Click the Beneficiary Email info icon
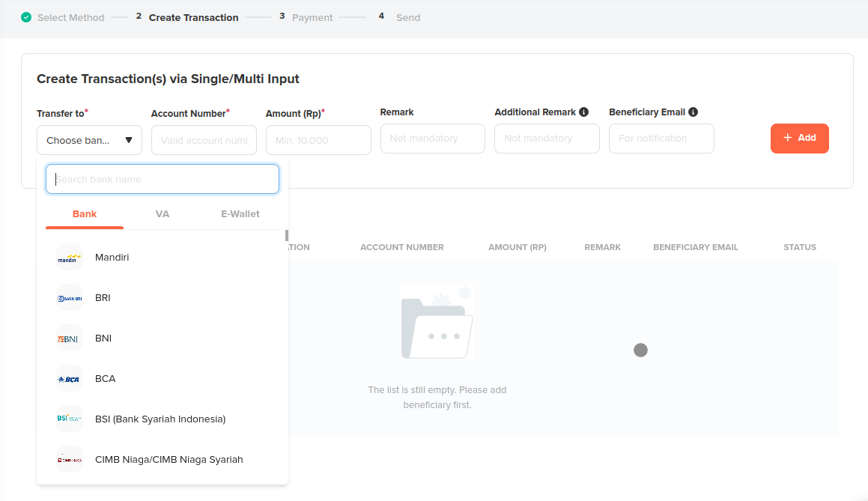The image size is (868, 501). coord(693,112)
